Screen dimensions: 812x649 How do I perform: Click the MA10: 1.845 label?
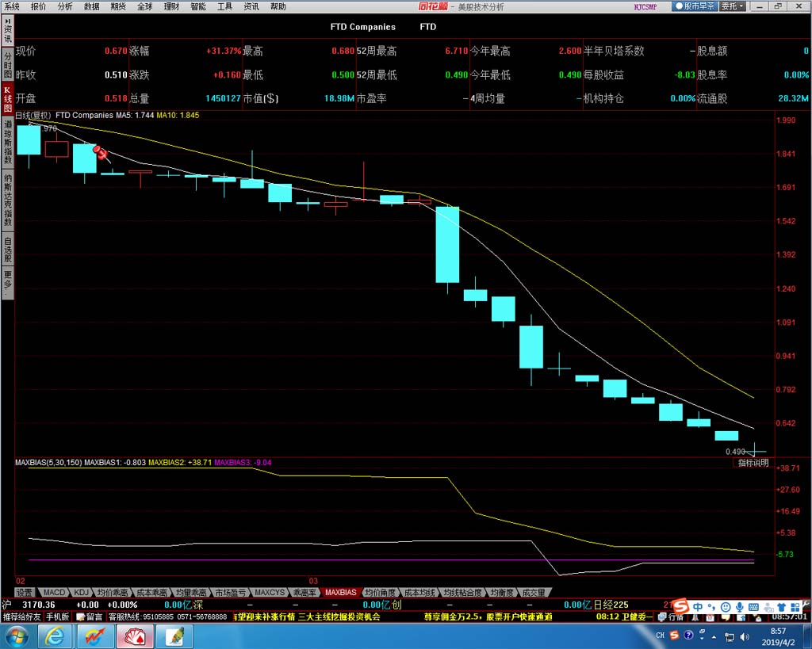178,115
